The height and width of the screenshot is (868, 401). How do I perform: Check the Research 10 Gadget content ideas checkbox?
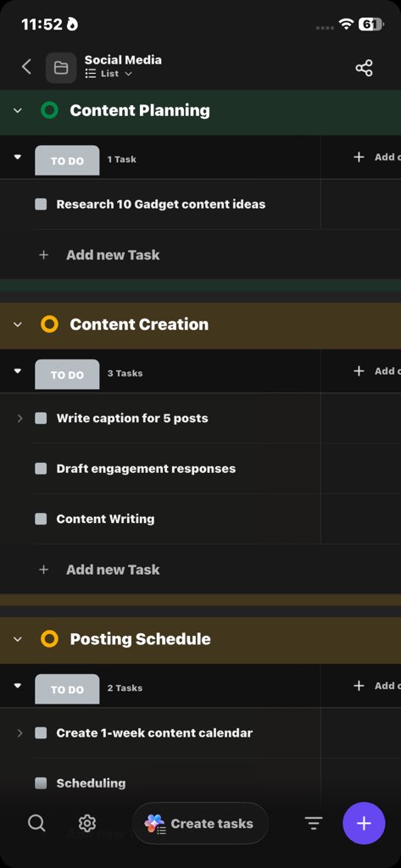coord(41,204)
